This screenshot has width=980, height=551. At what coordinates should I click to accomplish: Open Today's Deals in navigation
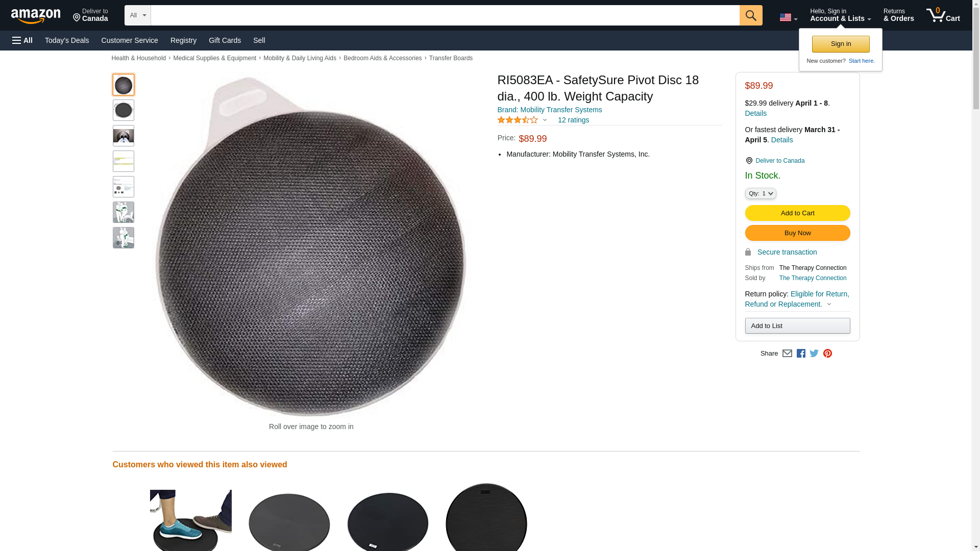coord(67,40)
